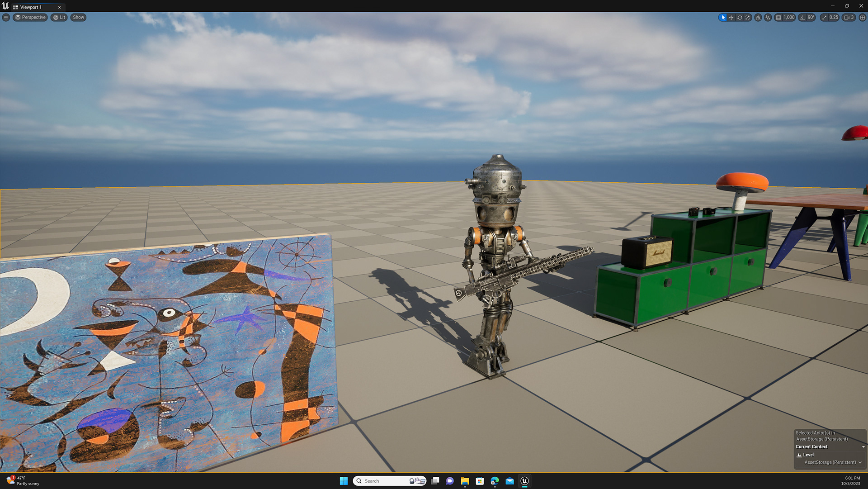Click the Unreal Engine logo in title bar

point(5,6)
